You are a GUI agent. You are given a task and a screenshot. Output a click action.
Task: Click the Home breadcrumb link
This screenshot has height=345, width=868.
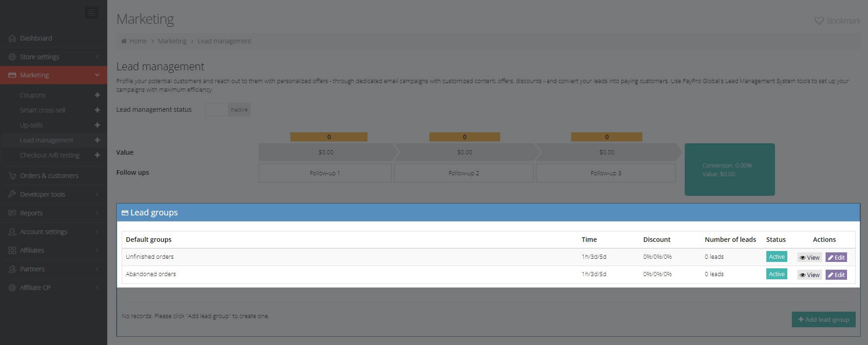coord(138,41)
